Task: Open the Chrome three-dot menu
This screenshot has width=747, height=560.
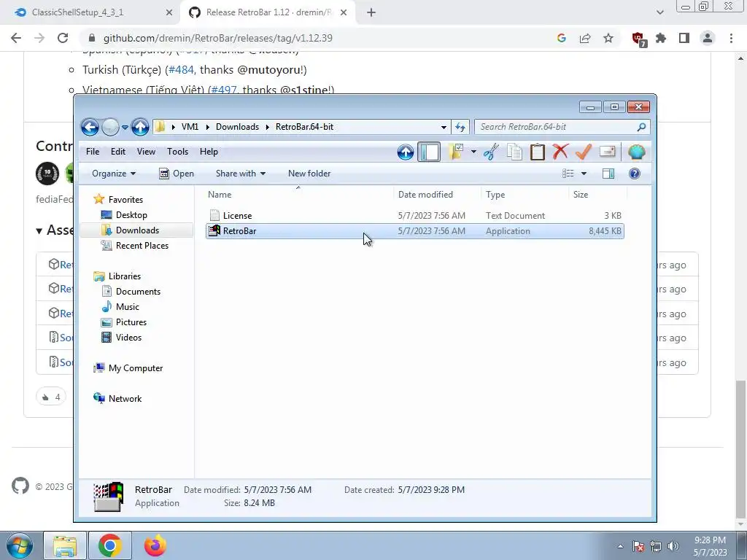Action: 731,38
